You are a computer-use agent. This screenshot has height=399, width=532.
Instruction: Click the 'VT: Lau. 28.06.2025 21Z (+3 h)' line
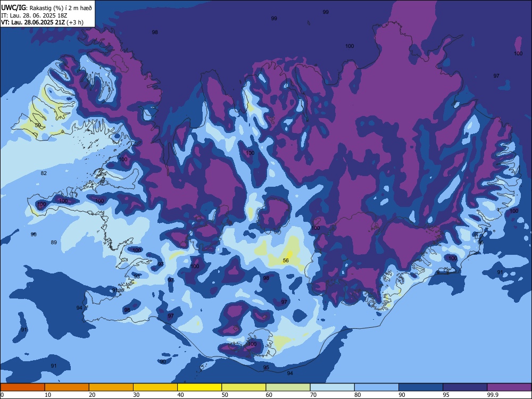(42, 22)
